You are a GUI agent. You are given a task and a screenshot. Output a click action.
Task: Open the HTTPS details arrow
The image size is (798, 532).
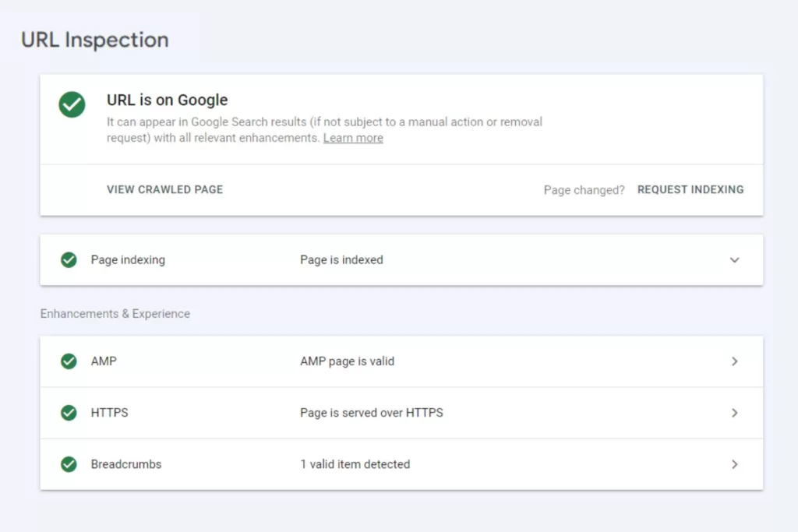733,413
